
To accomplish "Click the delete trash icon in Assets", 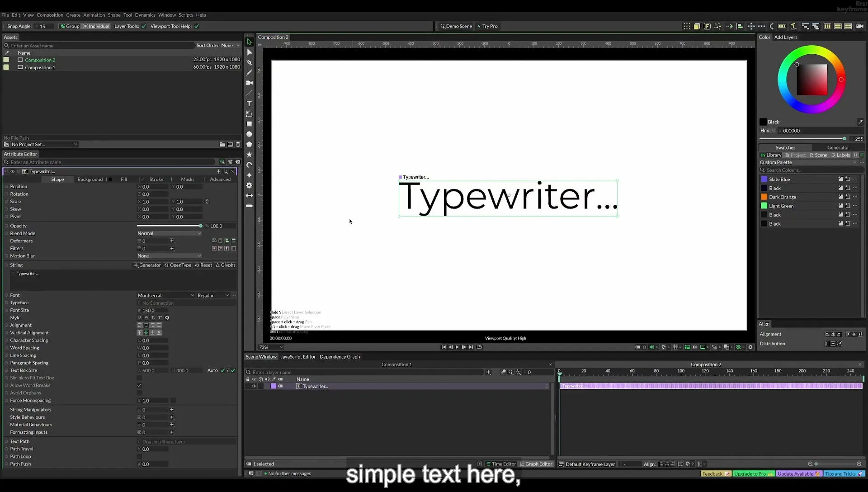I will [x=238, y=145].
